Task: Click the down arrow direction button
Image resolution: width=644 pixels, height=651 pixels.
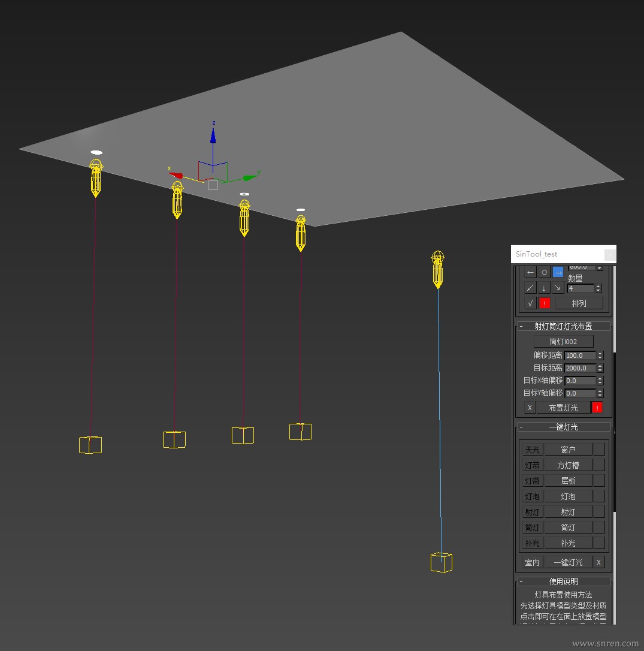Action: [x=544, y=288]
